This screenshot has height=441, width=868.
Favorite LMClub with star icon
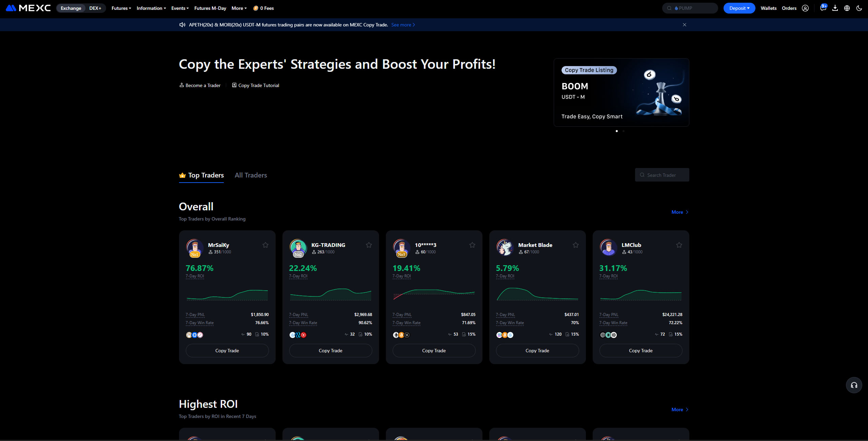coord(679,245)
